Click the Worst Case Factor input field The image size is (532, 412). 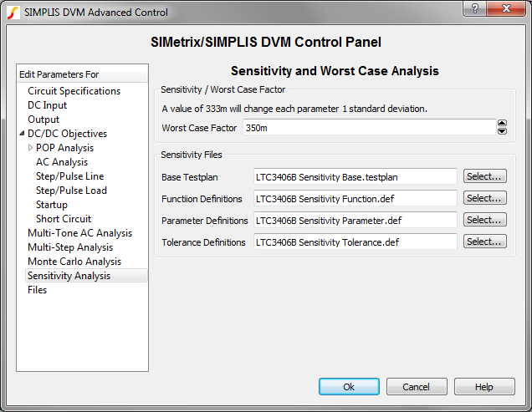[368, 128]
